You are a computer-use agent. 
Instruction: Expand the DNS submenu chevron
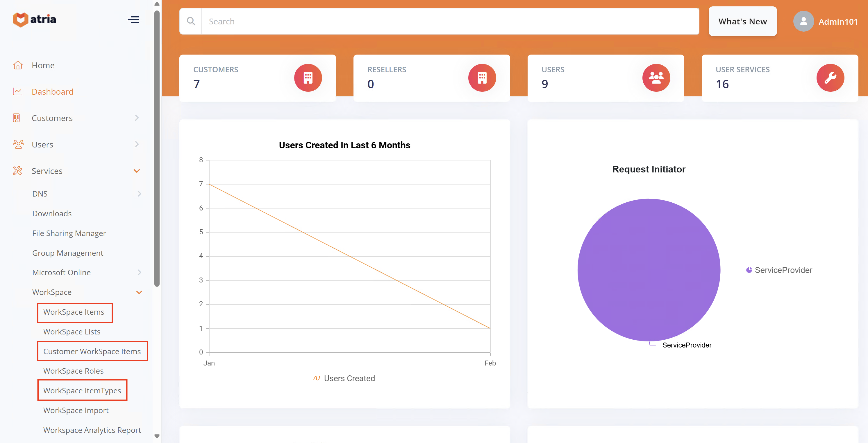pyautogui.click(x=139, y=194)
